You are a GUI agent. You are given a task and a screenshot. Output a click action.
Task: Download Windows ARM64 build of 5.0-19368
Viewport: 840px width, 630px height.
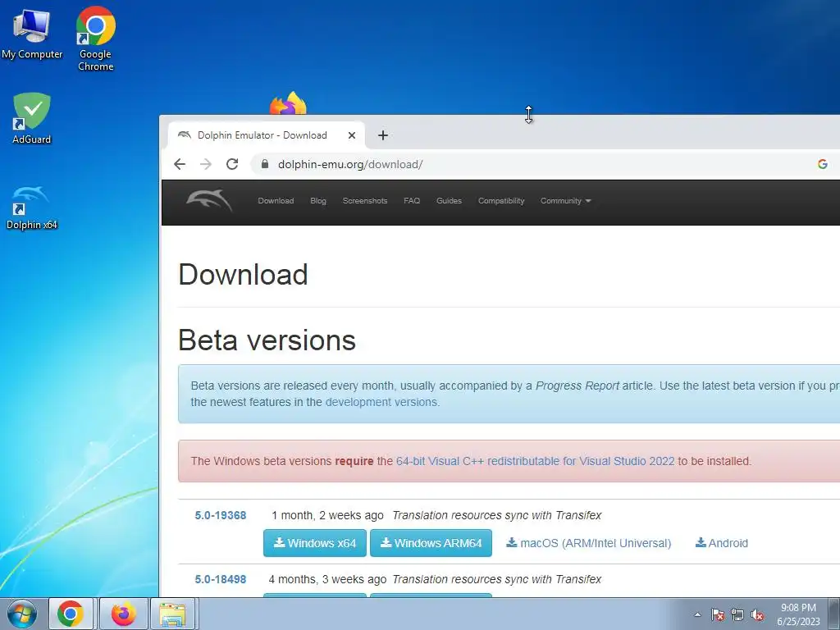[x=431, y=543]
